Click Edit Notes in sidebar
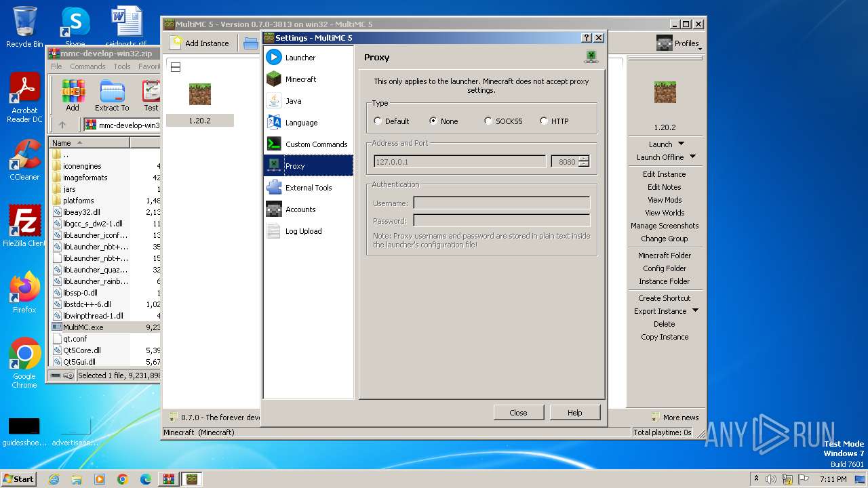 665,187
